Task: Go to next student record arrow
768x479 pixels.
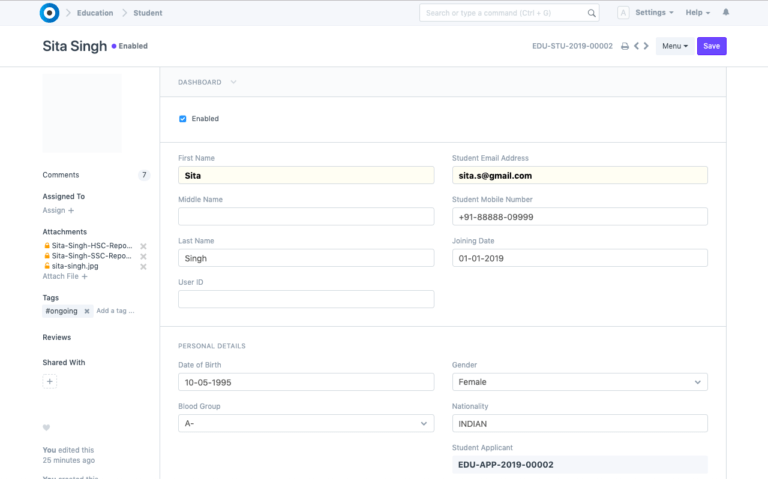Action: 646,46
